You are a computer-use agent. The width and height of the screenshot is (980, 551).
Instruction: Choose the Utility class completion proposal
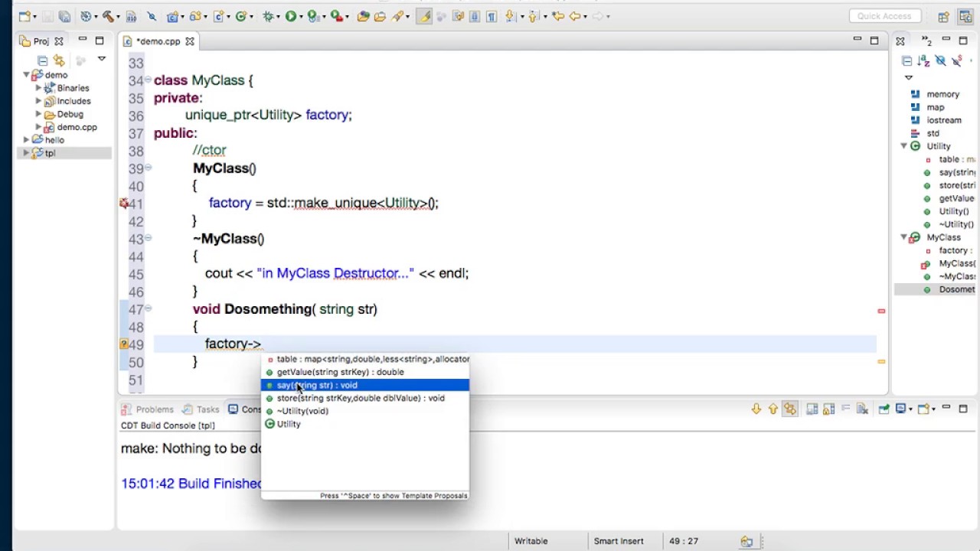[x=365, y=424]
